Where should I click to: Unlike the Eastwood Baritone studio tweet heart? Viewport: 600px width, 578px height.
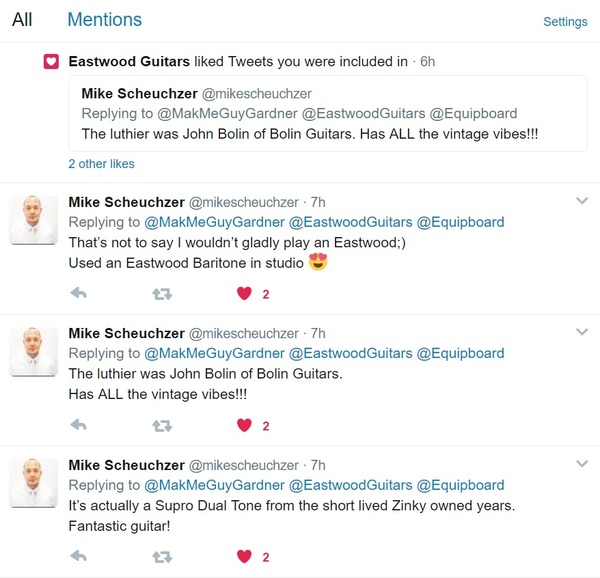point(244,293)
